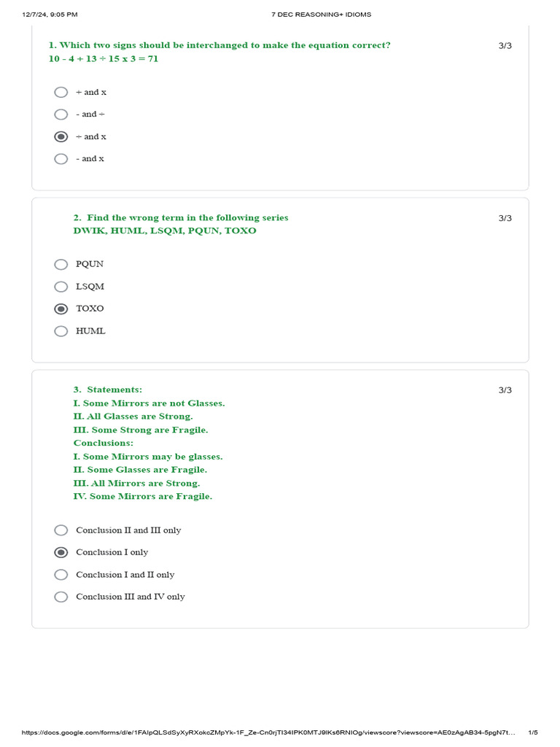
Task: Click the selected radio button in question 1
Action: click(61, 136)
